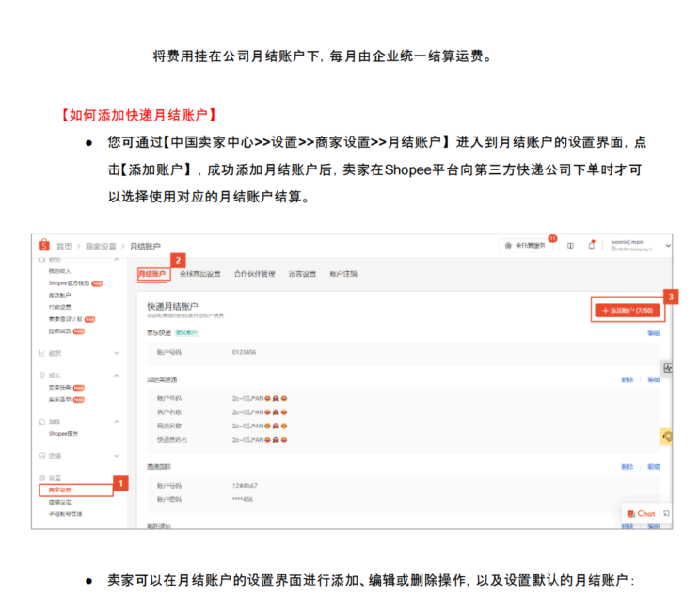Click the 客户名称 field label
Screen dimensions: 700x612
[169, 412]
